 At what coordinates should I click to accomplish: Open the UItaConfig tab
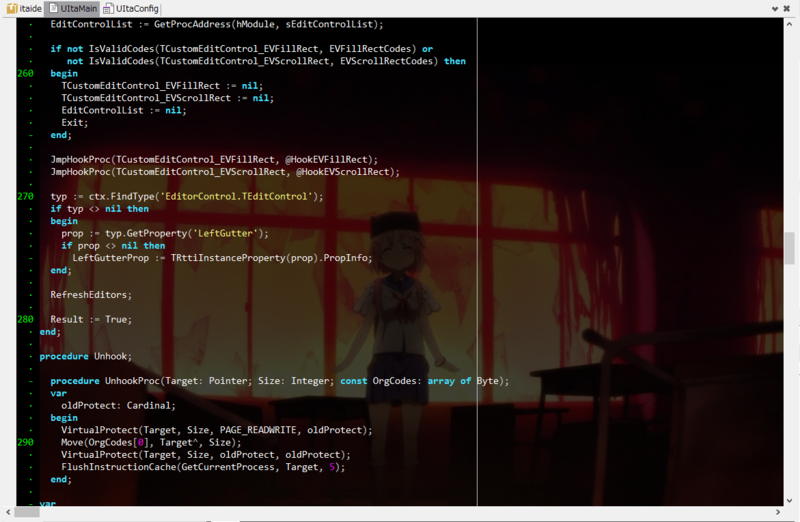click(131, 8)
